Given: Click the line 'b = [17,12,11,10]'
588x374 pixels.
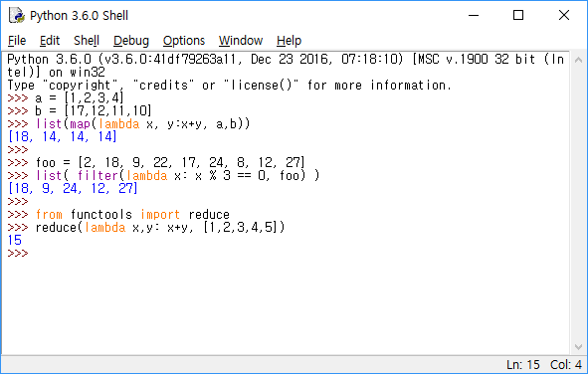Looking at the screenshot, I should [x=94, y=111].
